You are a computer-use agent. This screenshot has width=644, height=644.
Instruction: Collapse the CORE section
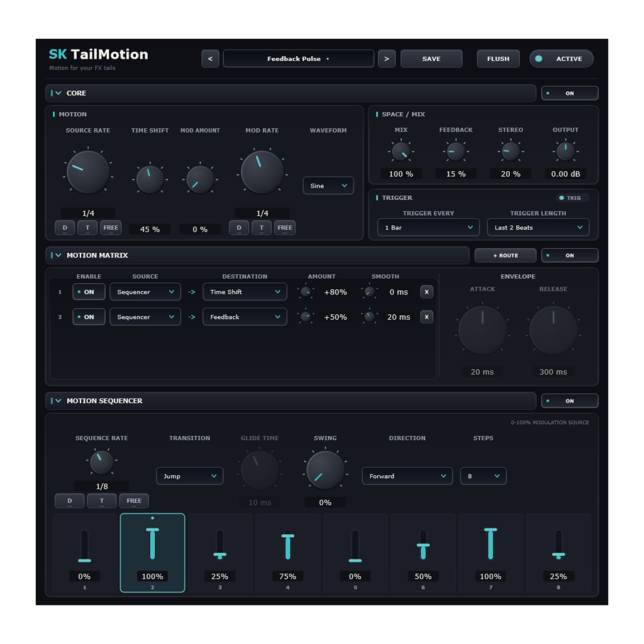(x=58, y=93)
